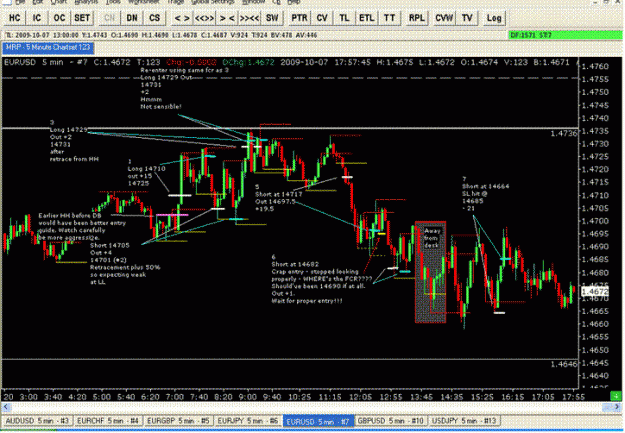Click the 'Re-enter using same fcr' note
This screenshot has width=625, height=433.
tap(184, 89)
